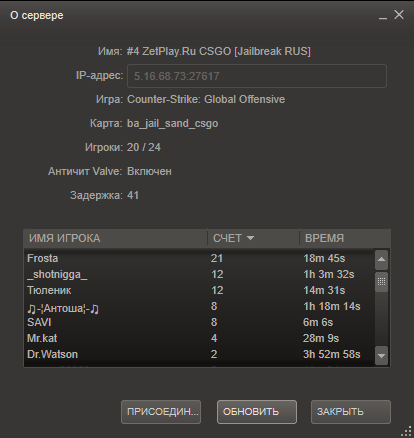Click the scrollbar up arrow
The image size is (414, 438).
pos(381,260)
